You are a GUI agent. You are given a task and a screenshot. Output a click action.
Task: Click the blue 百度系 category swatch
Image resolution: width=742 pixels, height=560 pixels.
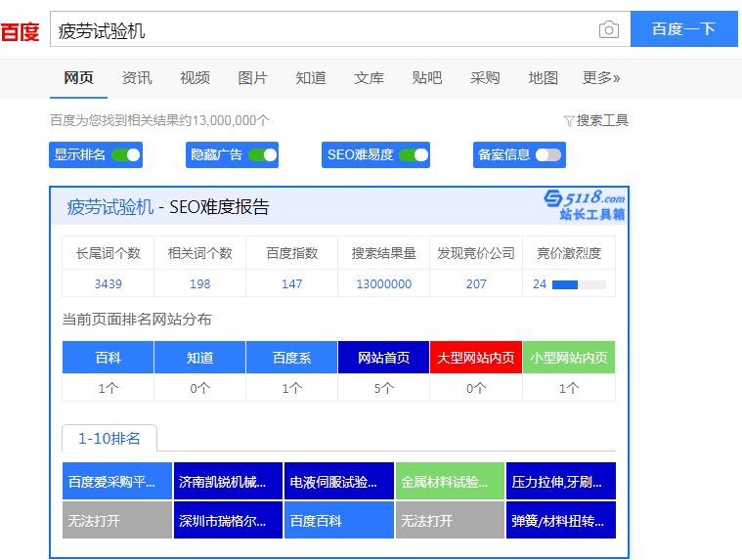tap(292, 358)
